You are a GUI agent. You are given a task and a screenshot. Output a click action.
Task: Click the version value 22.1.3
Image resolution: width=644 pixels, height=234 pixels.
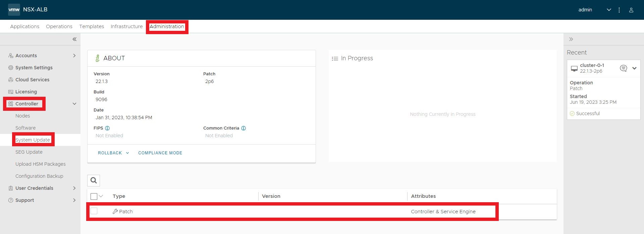102,81
